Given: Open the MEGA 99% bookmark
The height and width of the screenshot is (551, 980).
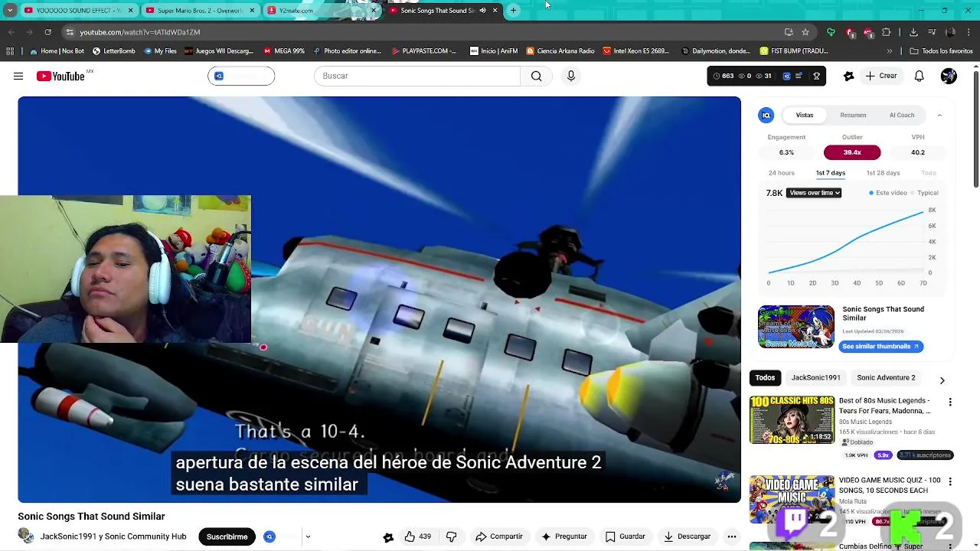Looking at the screenshot, I should [284, 51].
